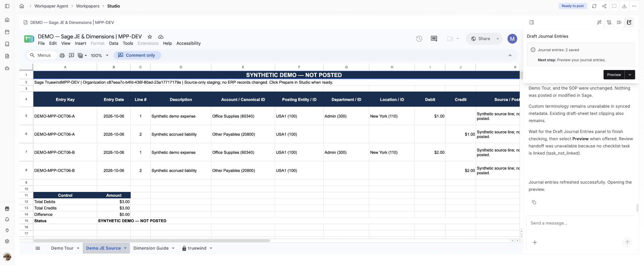Click the fast-forward icon in panel toolbar
Viewport: 644px width, 265px height.
pos(619,22)
